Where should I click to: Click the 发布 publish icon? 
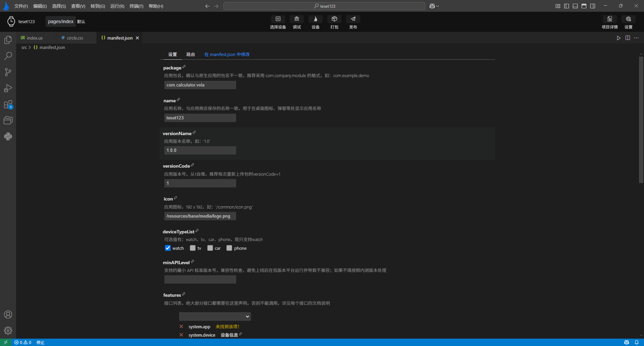pos(353,19)
